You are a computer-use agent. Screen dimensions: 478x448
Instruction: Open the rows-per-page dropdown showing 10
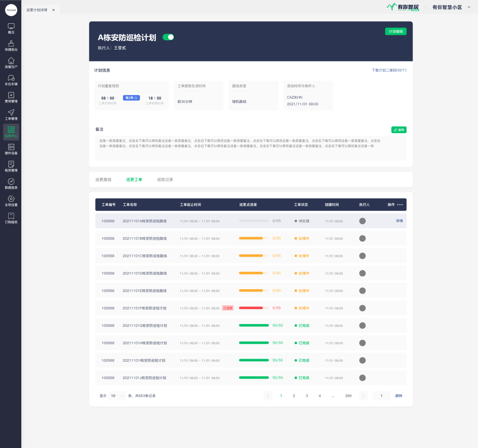(117, 396)
